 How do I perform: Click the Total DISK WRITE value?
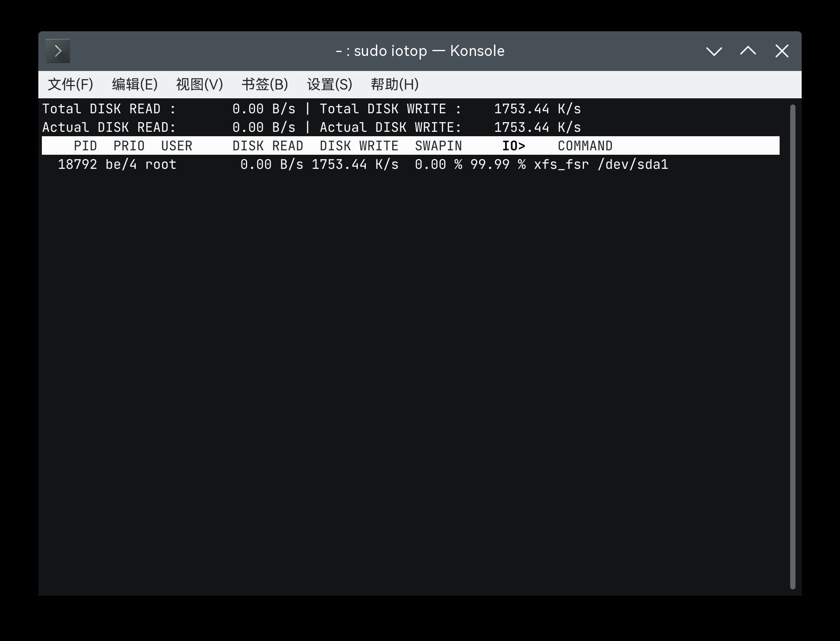[x=538, y=109]
